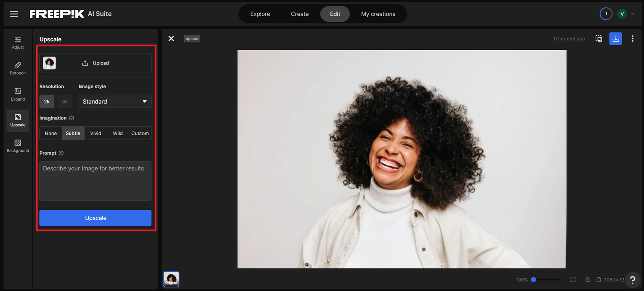Viewport: 644px width, 291px height.
Task: Set resolution to 2k
Action: tap(47, 102)
